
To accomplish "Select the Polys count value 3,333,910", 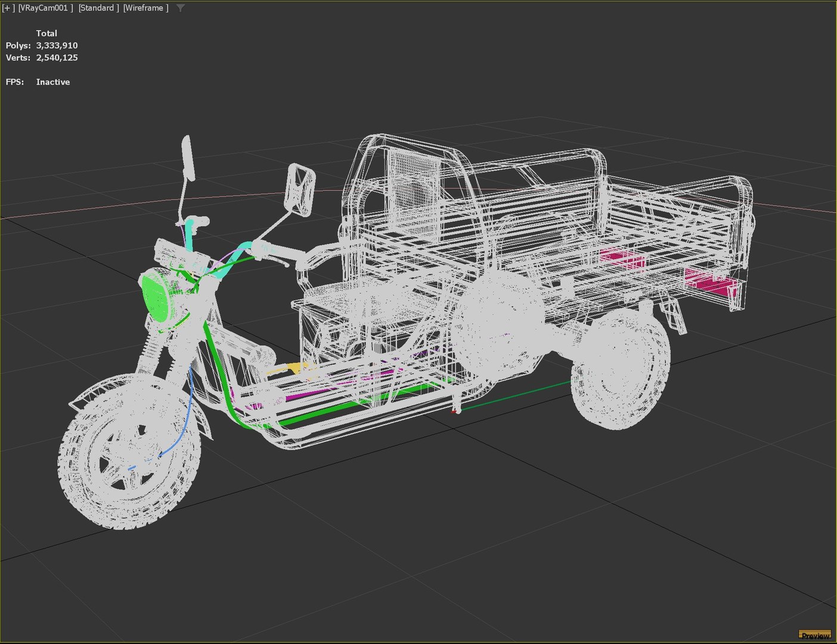I will pos(57,45).
